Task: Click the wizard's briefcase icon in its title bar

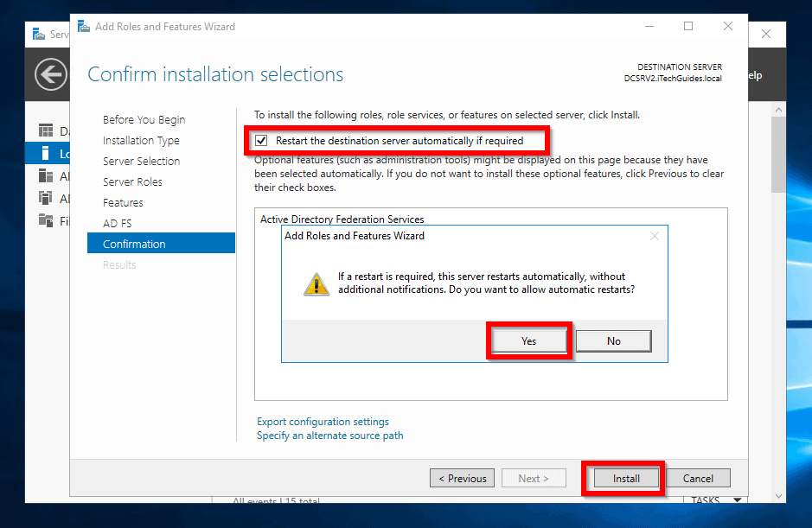Action: pos(83,27)
